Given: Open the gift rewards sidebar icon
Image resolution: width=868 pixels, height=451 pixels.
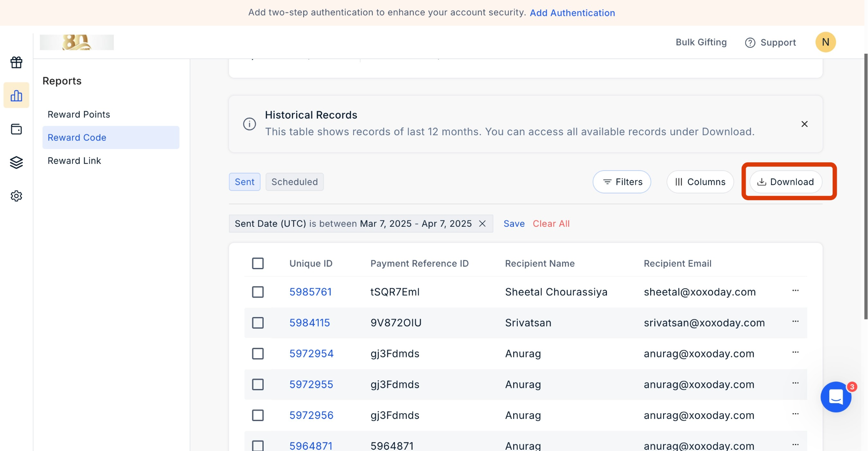Looking at the screenshot, I should pyautogui.click(x=16, y=62).
